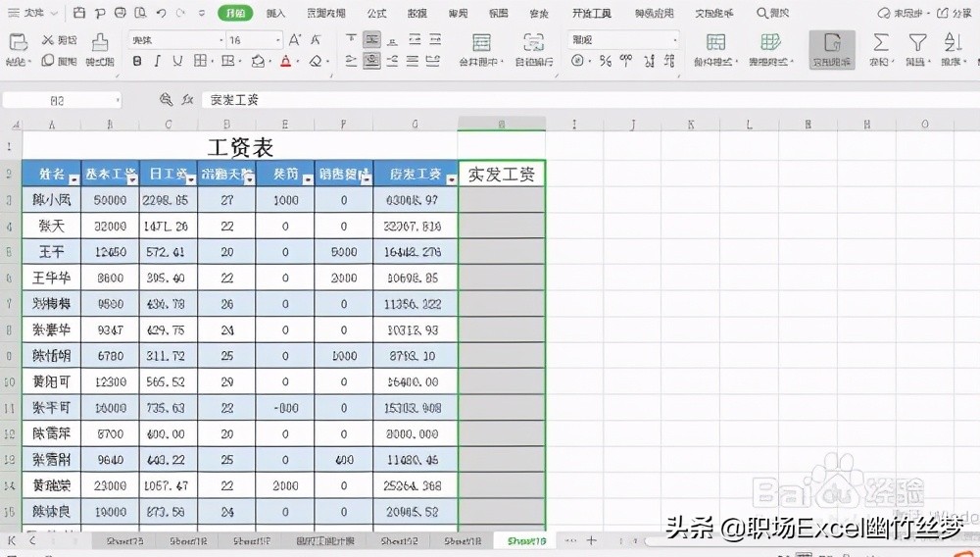Click the decrease decimal places icon
Viewport: 980px width, 557px height.
tap(669, 61)
